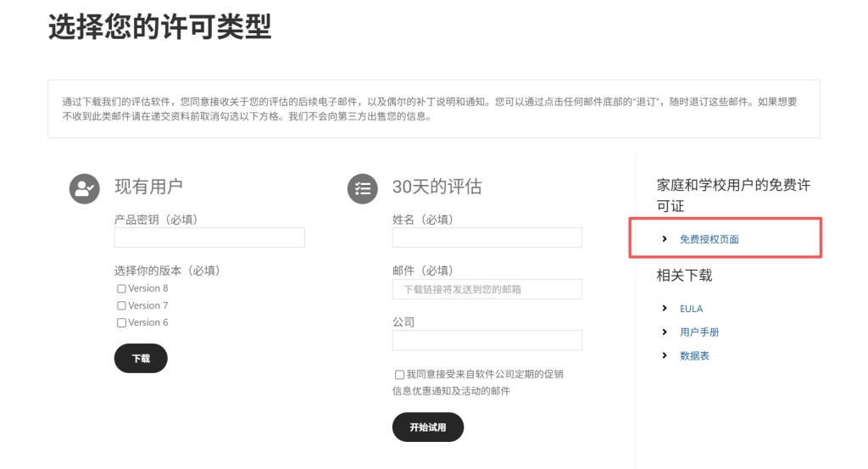Click the 邮件 input field
The width and height of the screenshot is (868, 469).
tap(487, 289)
